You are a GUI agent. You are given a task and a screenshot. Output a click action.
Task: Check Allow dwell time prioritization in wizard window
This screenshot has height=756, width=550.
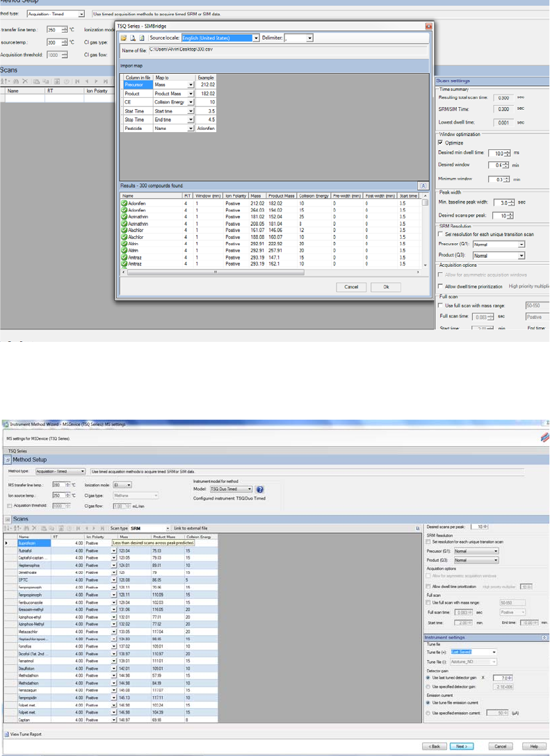coord(429,586)
